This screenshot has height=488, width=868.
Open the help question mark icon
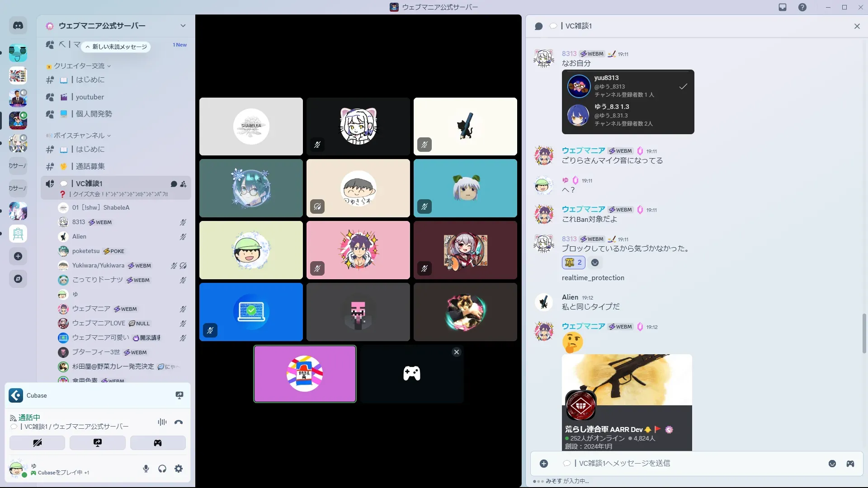(802, 7)
